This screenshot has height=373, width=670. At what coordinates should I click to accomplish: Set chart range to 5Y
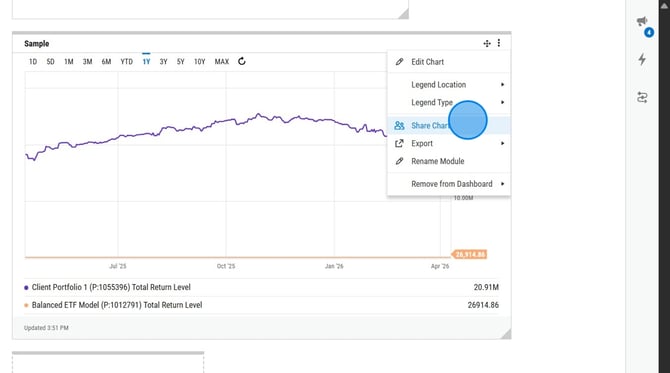tap(181, 62)
